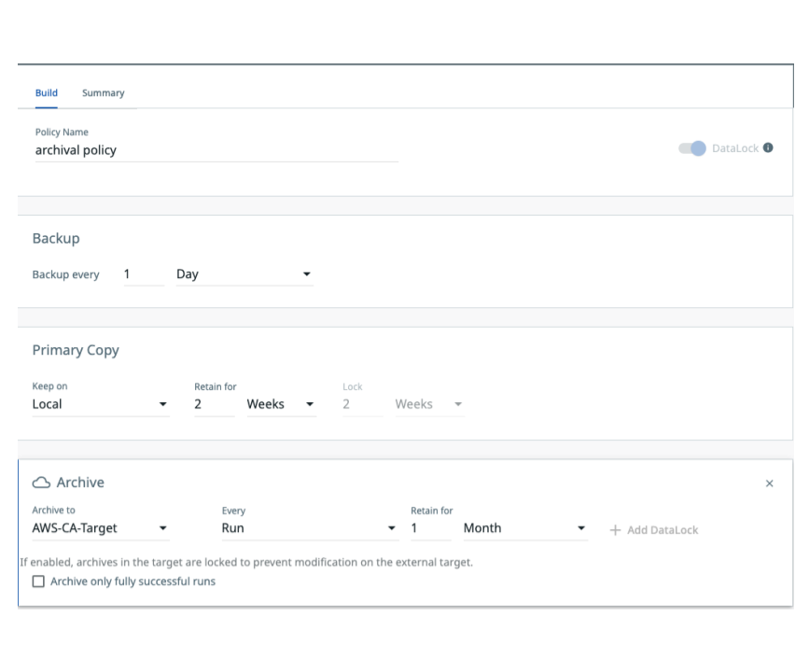This screenshot has height=672, width=809.
Task: Open the disabled Lock Weeks dropdown
Action: click(428, 404)
